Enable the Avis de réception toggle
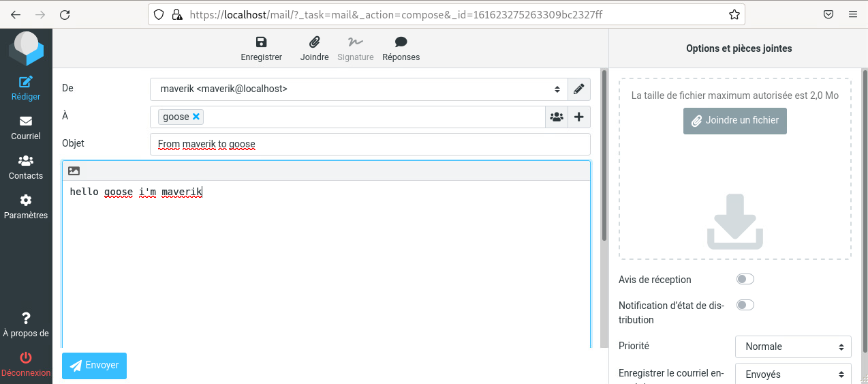Image resolution: width=868 pixels, height=384 pixels. 745,279
